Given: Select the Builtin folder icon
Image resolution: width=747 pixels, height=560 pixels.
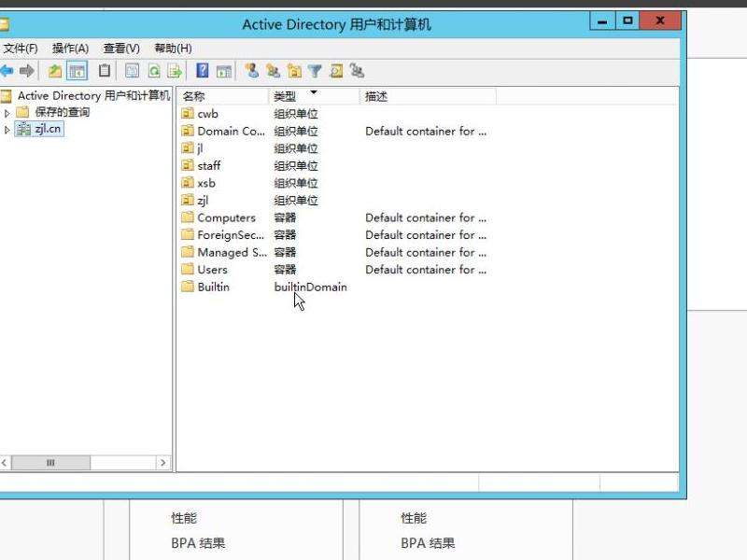Looking at the screenshot, I should (x=188, y=287).
